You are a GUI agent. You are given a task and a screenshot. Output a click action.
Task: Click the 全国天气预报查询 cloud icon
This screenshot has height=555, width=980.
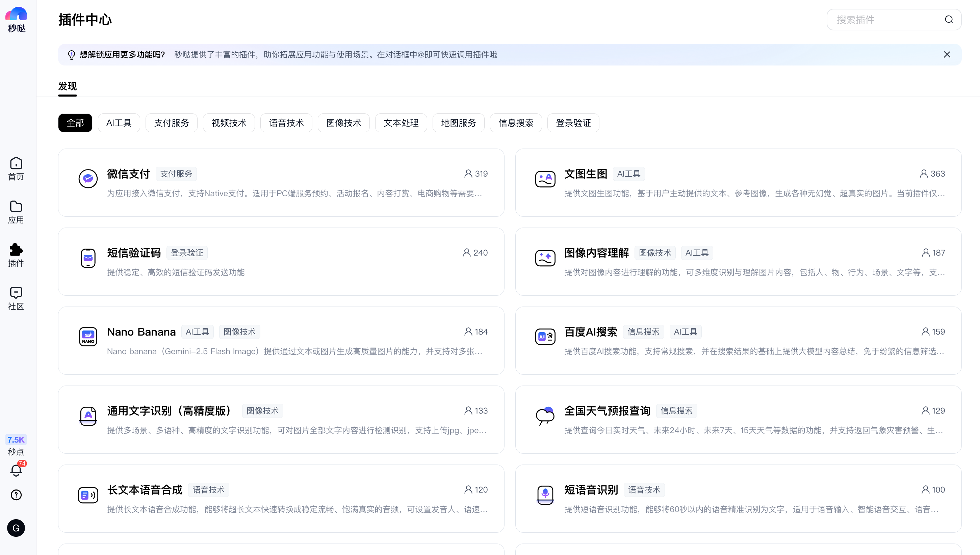[545, 416]
